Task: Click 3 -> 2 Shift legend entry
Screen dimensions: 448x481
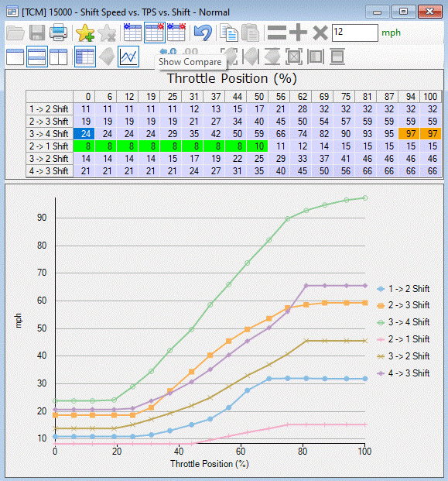Action: 403,356
